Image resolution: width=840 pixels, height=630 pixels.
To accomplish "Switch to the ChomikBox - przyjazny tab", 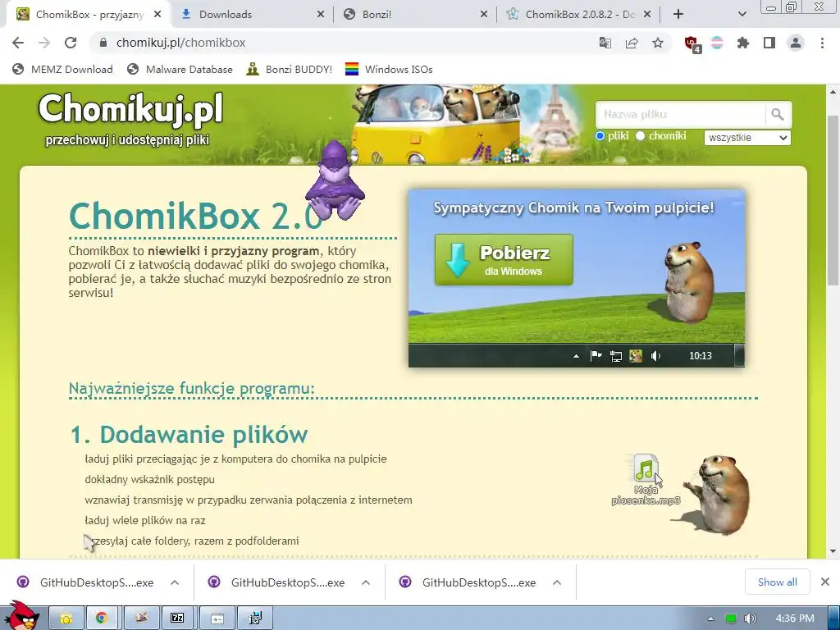I will click(89, 15).
